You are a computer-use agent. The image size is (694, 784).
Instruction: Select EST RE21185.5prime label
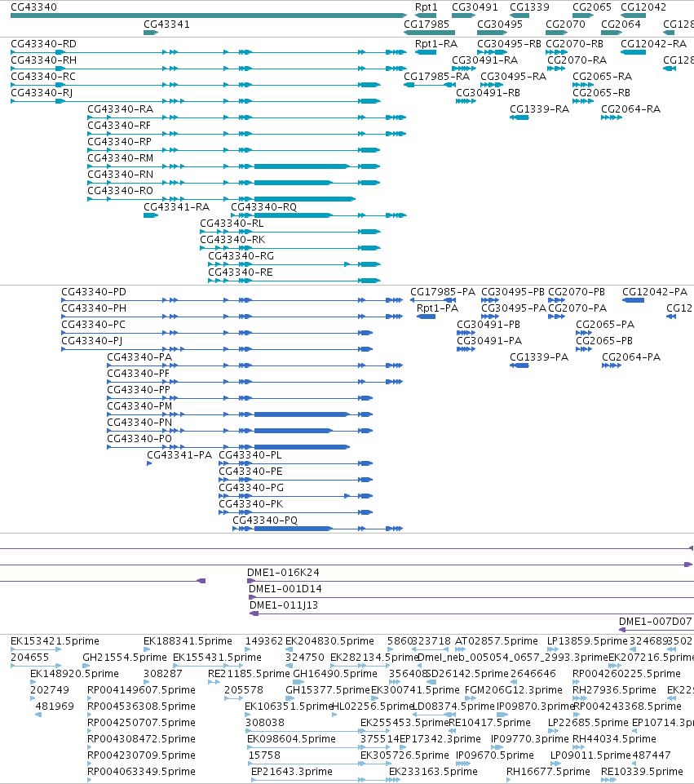tap(249, 674)
